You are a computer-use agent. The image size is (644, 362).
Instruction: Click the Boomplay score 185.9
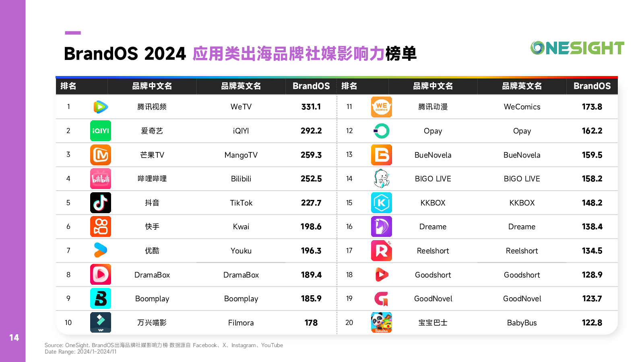coord(311,298)
